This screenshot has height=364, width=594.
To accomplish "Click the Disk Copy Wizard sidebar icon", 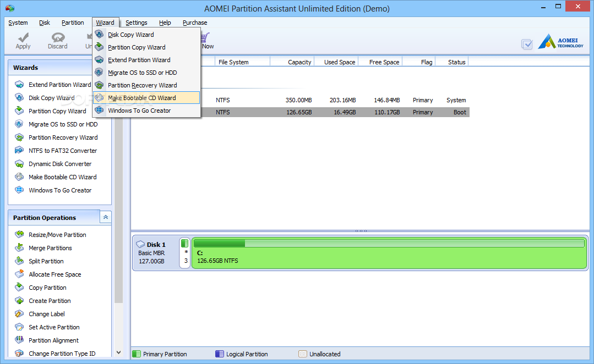I will (x=19, y=98).
